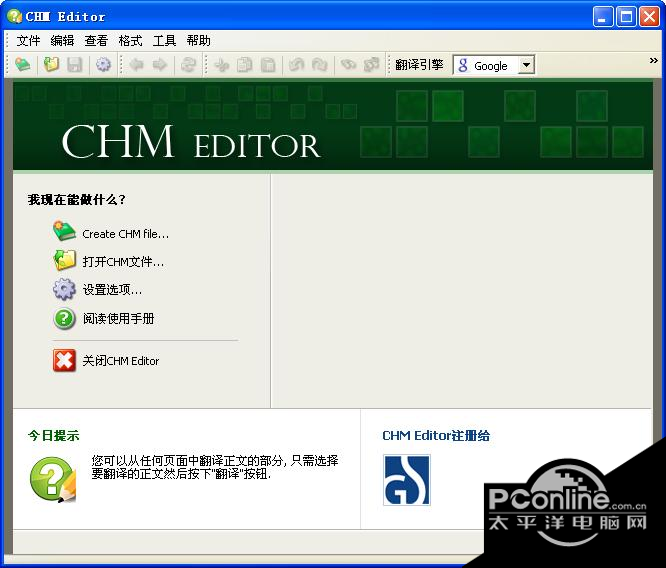Click the tip-of-the-day question mark icon
Image resolution: width=666 pixels, height=568 pixels.
point(54,479)
